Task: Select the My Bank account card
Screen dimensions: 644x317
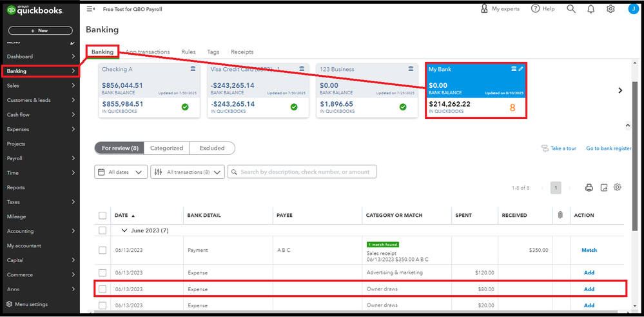Action: pyautogui.click(x=476, y=91)
